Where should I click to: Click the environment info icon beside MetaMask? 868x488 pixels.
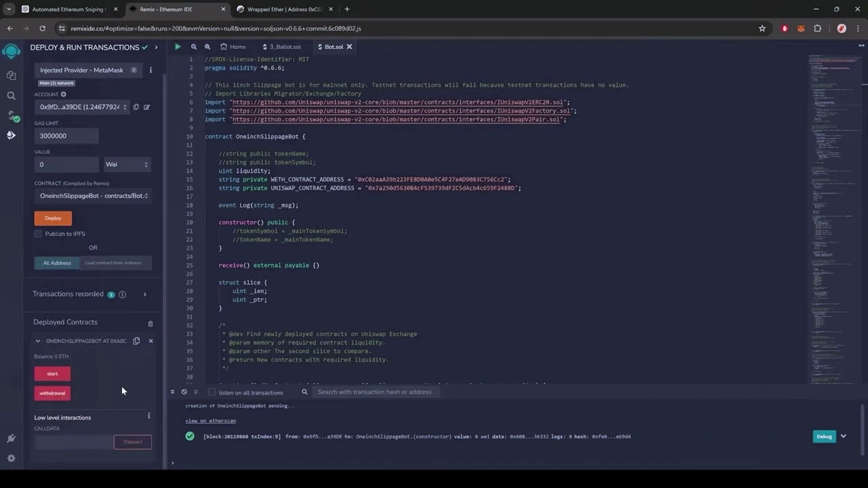(x=151, y=70)
